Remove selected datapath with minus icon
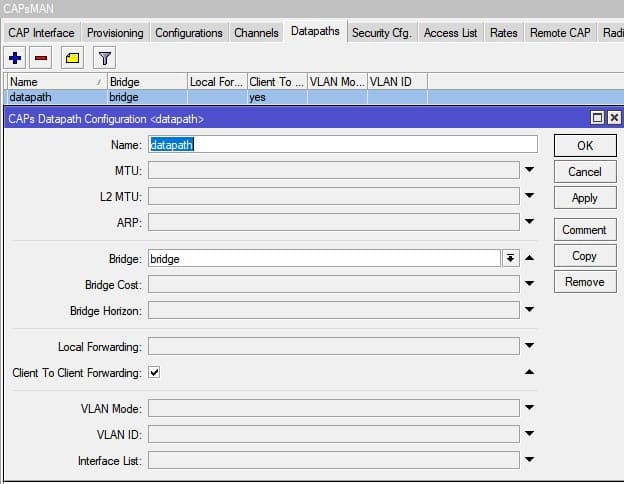 41,58
